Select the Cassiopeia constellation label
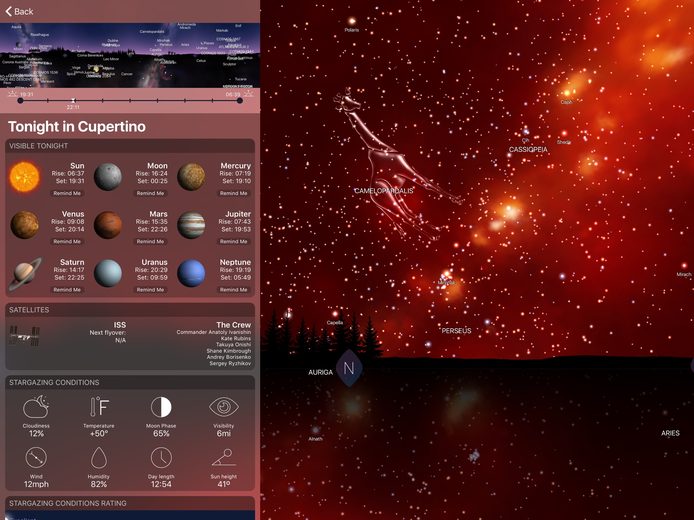 528,150
